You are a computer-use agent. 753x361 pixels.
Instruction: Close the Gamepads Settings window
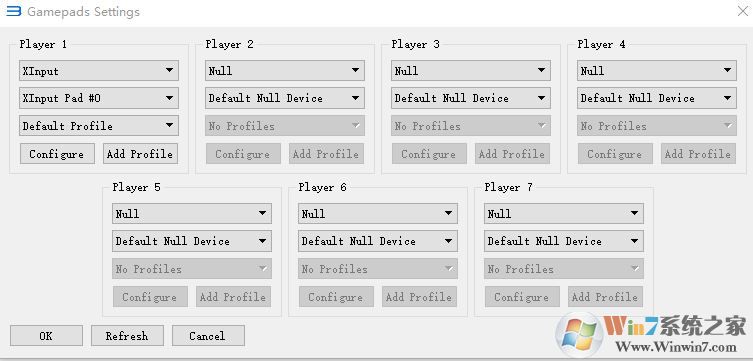click(x=742, y=11)
